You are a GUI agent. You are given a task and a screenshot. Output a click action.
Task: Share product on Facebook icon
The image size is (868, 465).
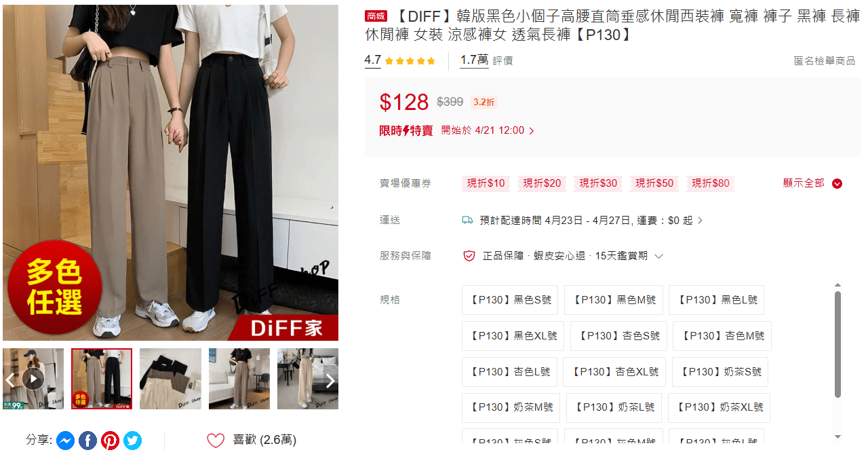click(87, 441)
